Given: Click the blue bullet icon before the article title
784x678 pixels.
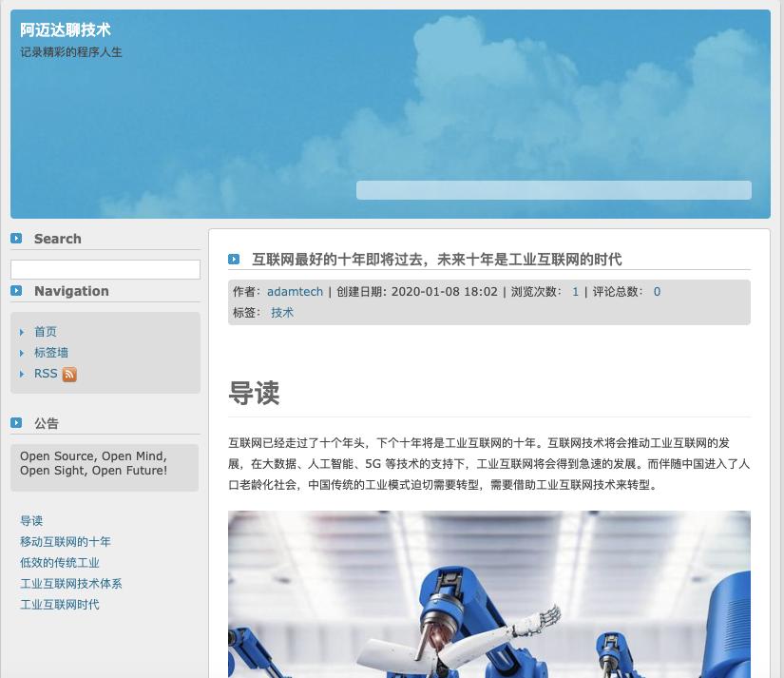Looking at the screenshot, I should pos(234,260).
